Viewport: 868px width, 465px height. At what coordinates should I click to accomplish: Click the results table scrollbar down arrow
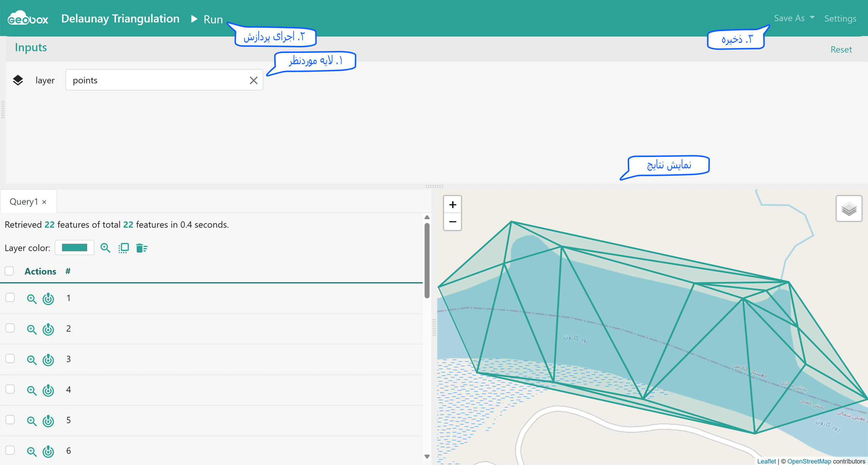click(427, 457)
